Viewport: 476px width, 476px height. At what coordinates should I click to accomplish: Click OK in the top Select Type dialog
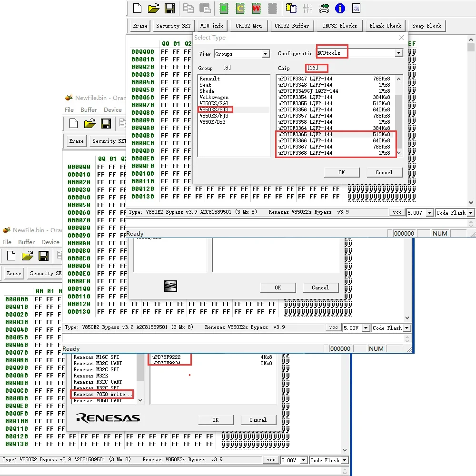coord(341,172)
